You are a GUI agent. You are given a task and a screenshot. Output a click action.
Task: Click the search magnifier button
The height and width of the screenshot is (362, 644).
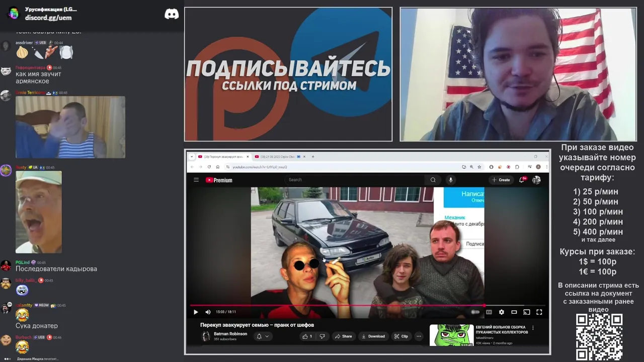point(433,179)
